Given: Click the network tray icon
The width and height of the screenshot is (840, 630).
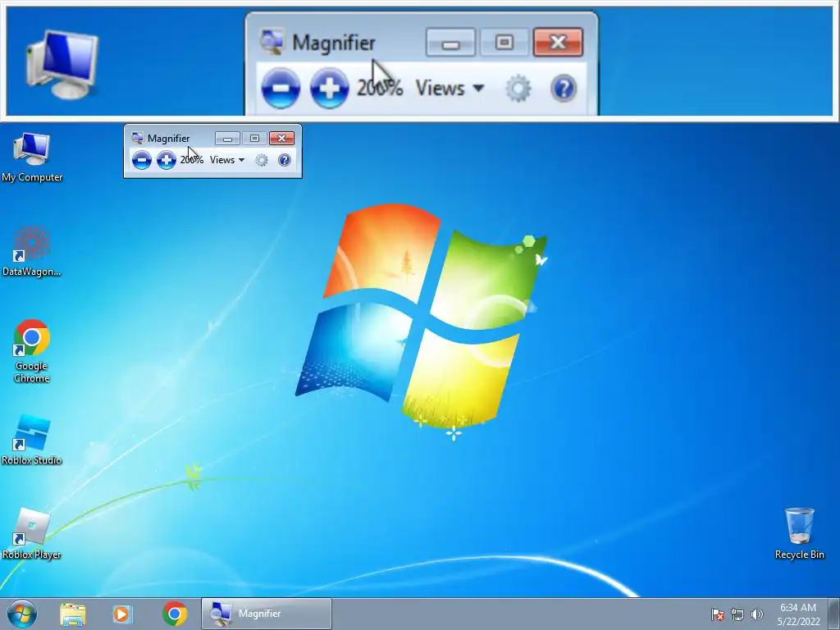Looking at the screenshot, I should [x=737, y=614].
